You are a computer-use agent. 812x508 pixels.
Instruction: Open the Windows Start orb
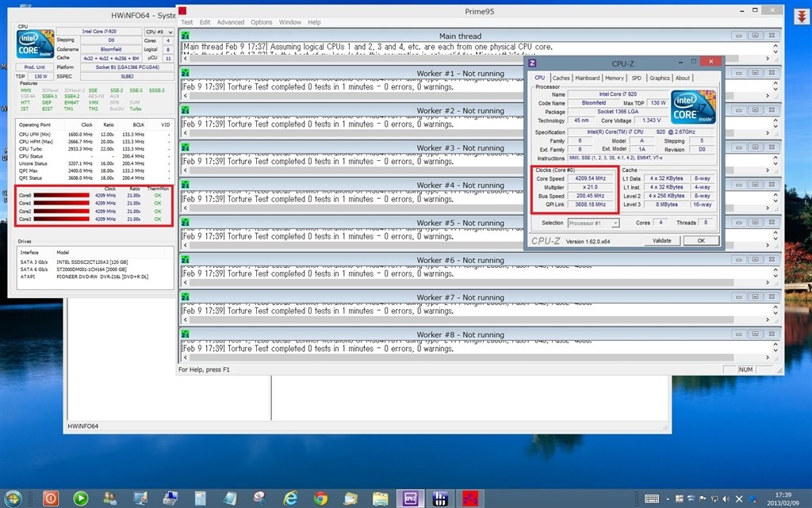pyautogui.click(x=13, y=498)
